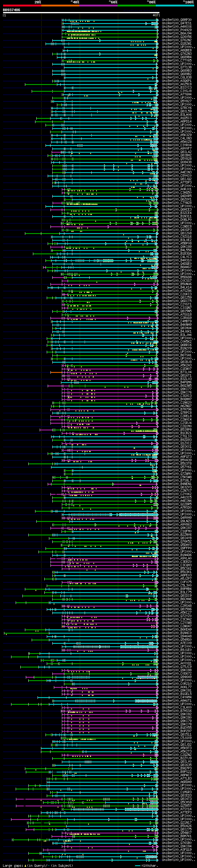This screenshot has width=197, height=868.
Task: Select hit UniRef100_Q9LNZ0
Action: tap(177, 521)
